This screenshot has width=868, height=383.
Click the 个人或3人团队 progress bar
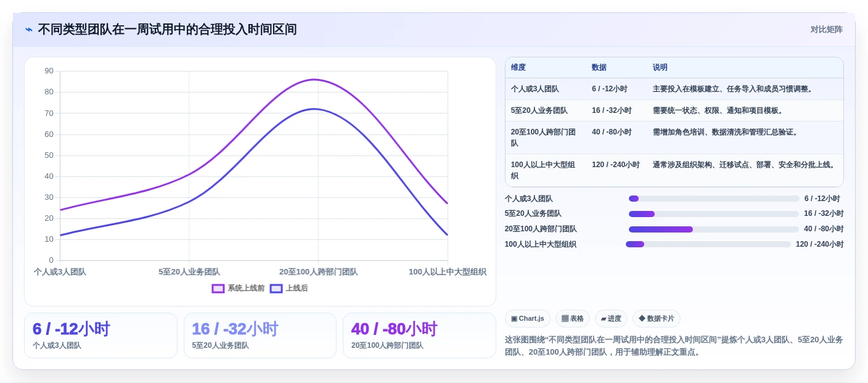(x=714, y=199)
